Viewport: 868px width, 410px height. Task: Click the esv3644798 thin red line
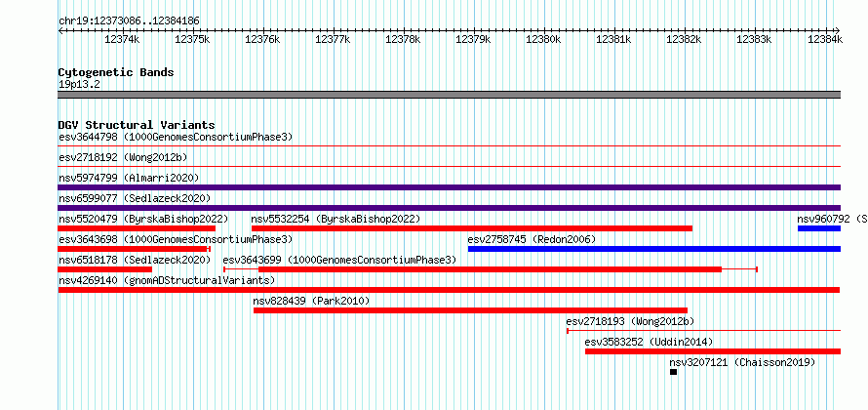[449, 145]
